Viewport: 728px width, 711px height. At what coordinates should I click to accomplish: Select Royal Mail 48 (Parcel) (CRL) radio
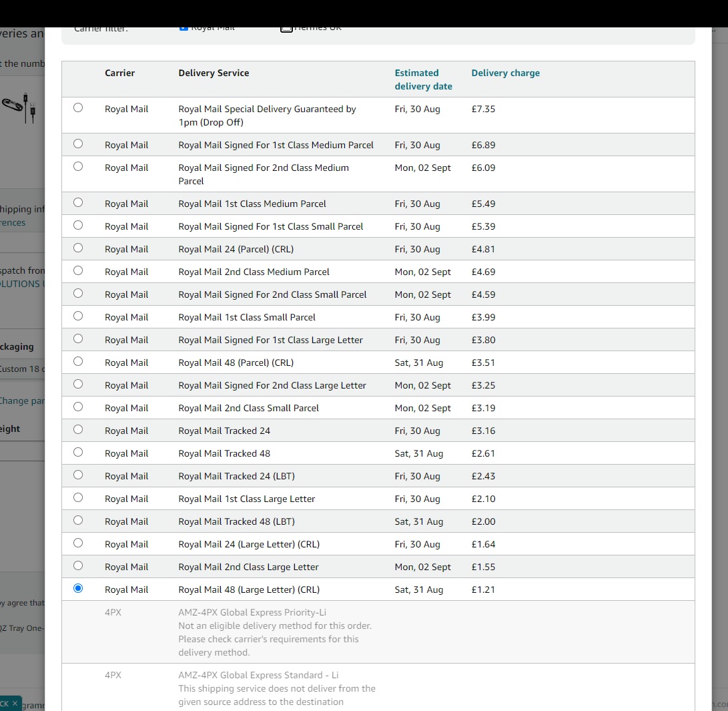pos(78,362)
